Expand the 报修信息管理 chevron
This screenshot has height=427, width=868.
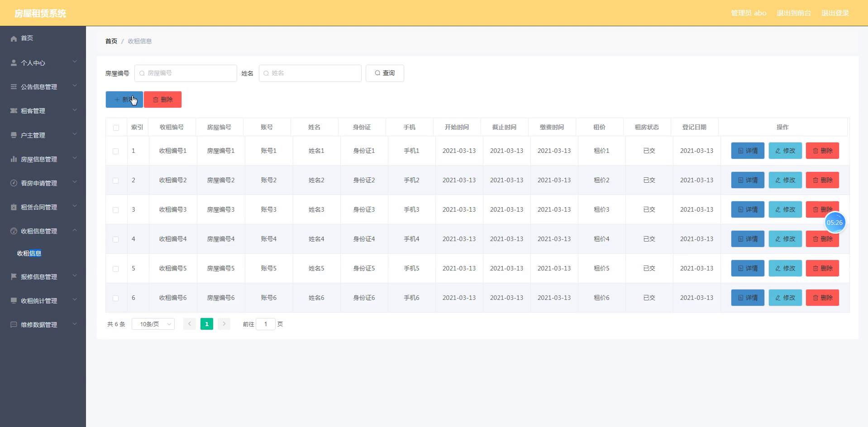click(x=75, y=276)
